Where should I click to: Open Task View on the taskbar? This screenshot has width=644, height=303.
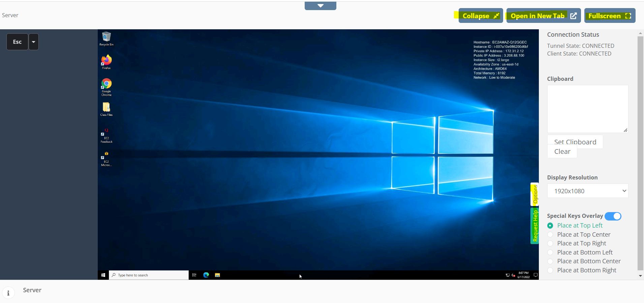click(194, 275)
